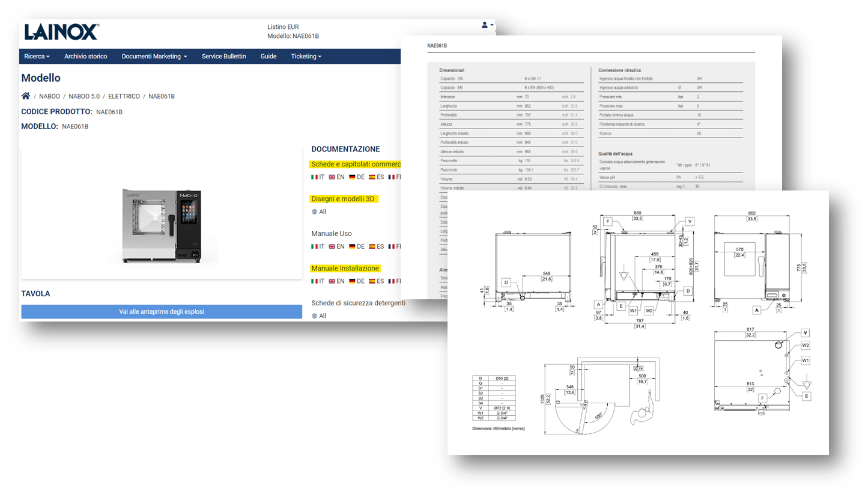This screenshot has height=494, width=868.
Task: Navigate to NABOO 5.0 breadcrumb link
Action: [x=84, y=96]
